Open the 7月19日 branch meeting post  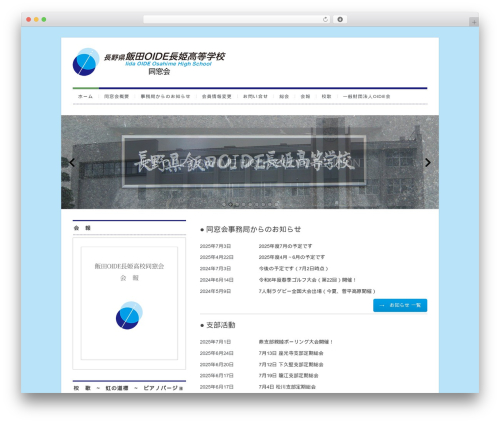point(289,375)
